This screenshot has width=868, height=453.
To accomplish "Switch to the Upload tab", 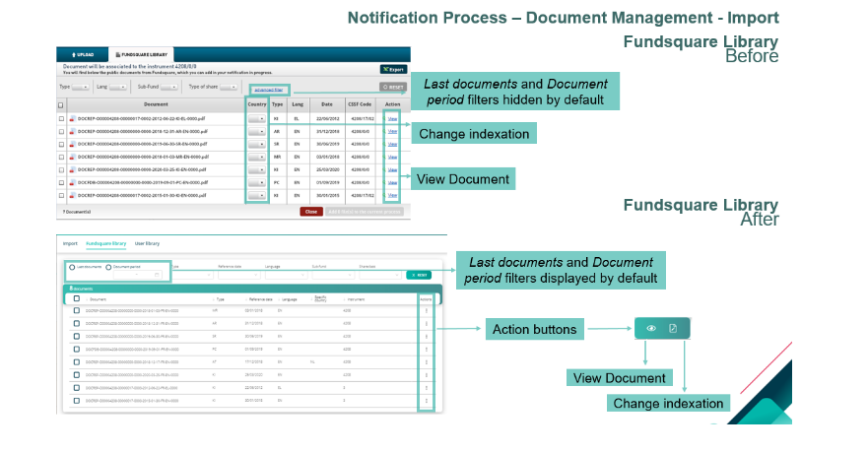I will coord(83,55).
